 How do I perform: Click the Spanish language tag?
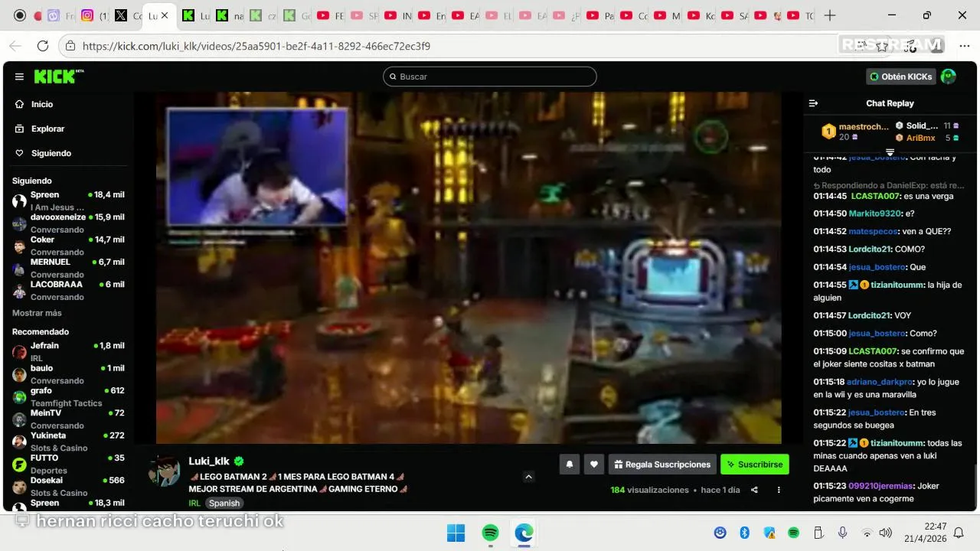[224, 503]
